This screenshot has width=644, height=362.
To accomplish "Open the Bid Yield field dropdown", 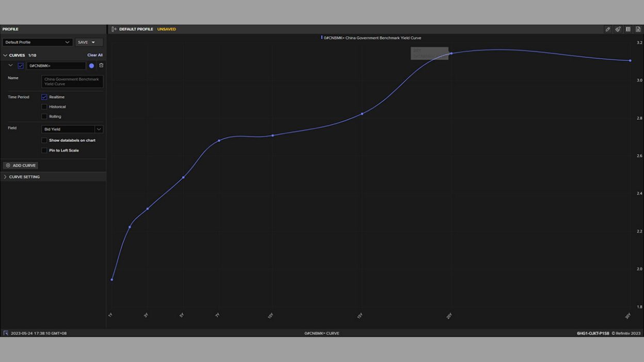I will (99, 129).
